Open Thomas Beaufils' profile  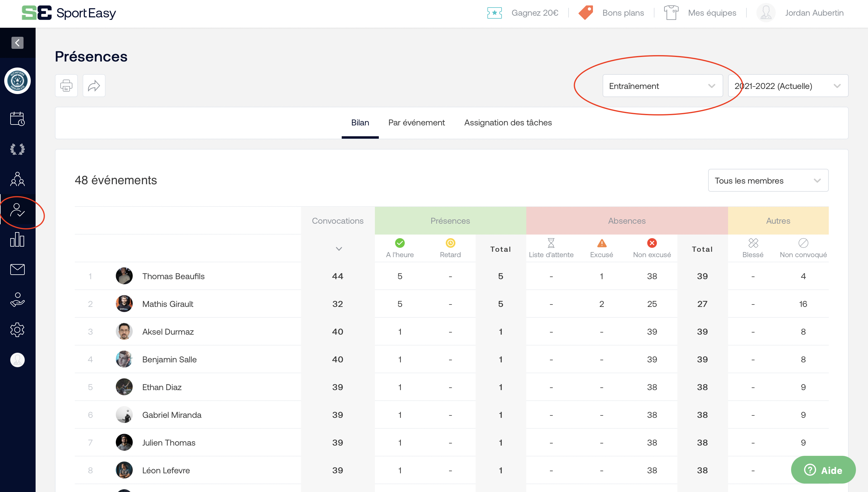pos(173,276)
